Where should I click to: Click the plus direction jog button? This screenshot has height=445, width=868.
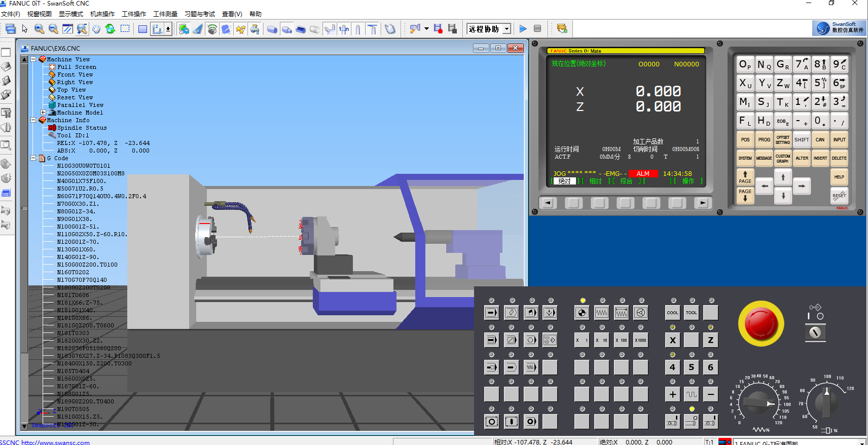[x=672, y=394]
